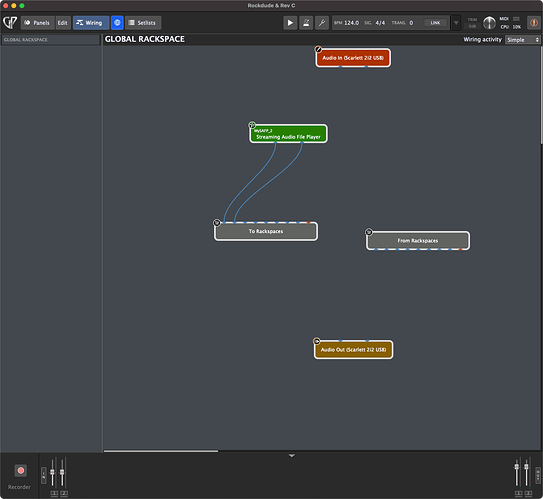Switch to Wiring view
This screenshot has height=499, width=543.
91,23
